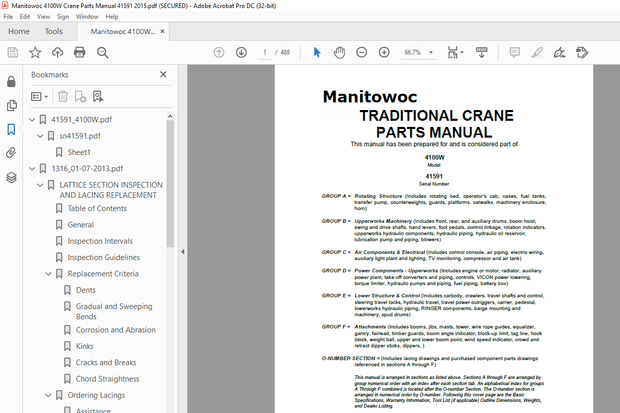Open zoom level dropdown arrow
The image size is (620, 413).
[x=431, y=52]
